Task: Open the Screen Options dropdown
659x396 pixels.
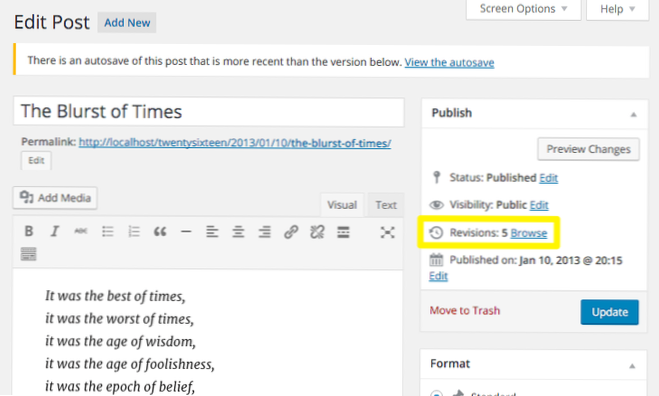Action: pos(523,9)
